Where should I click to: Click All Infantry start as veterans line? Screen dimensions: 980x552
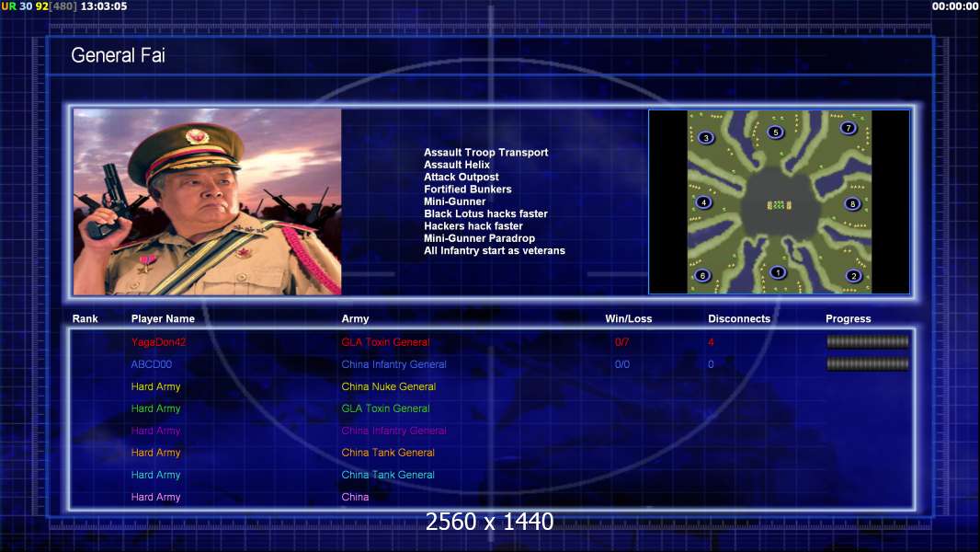[x=495, y=250]
